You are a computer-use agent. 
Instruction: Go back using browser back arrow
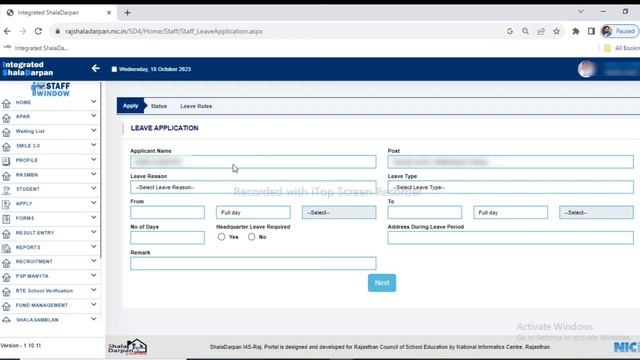coord(7,31)
